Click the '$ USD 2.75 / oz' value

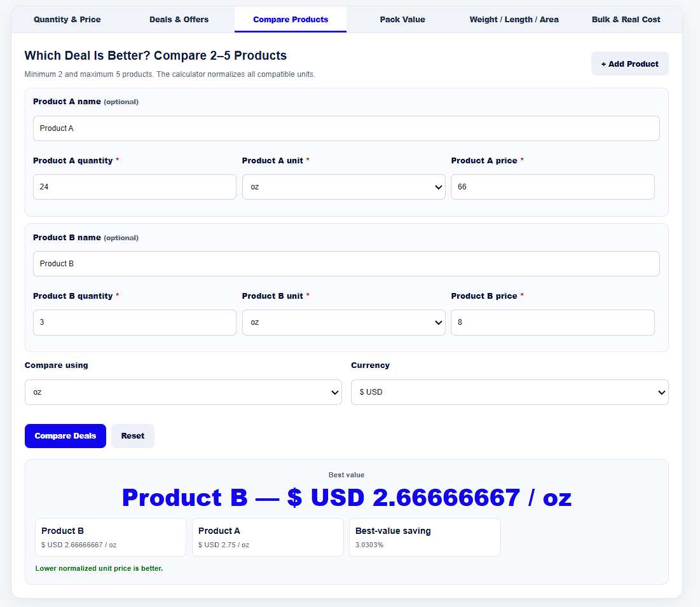click(224, 545)
